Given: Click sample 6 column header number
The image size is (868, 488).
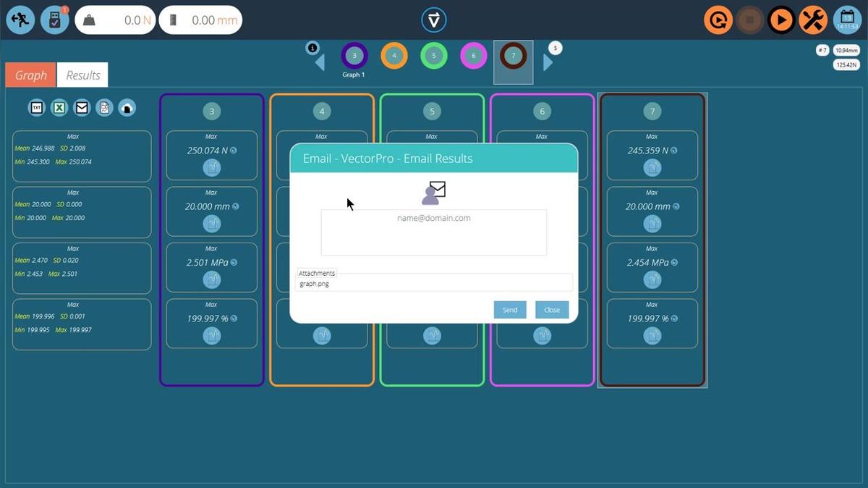Looking at the screenshot, I should tap(542, 111).
